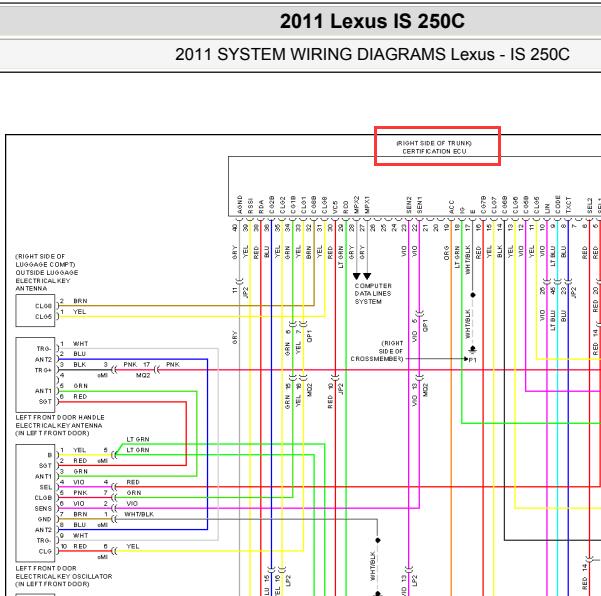Click the 'COMPUTER DATA LINES SYSTEM' label
601x596 pixels.
click(x=373, y=294)
